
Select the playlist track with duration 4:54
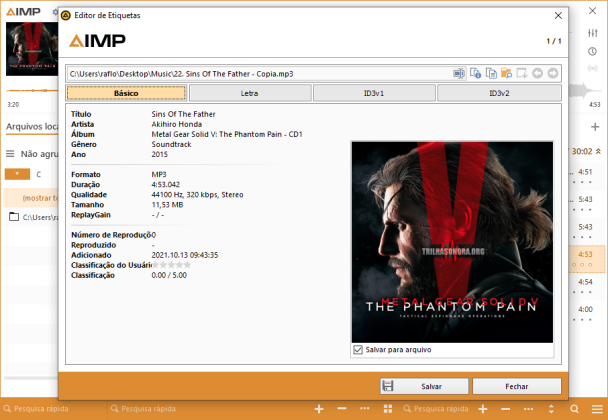585,285
